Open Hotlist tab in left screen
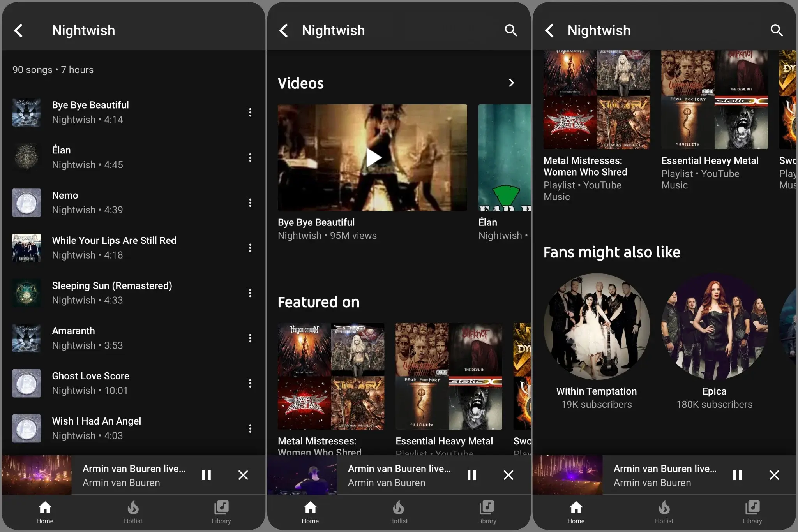 point(133,512)
